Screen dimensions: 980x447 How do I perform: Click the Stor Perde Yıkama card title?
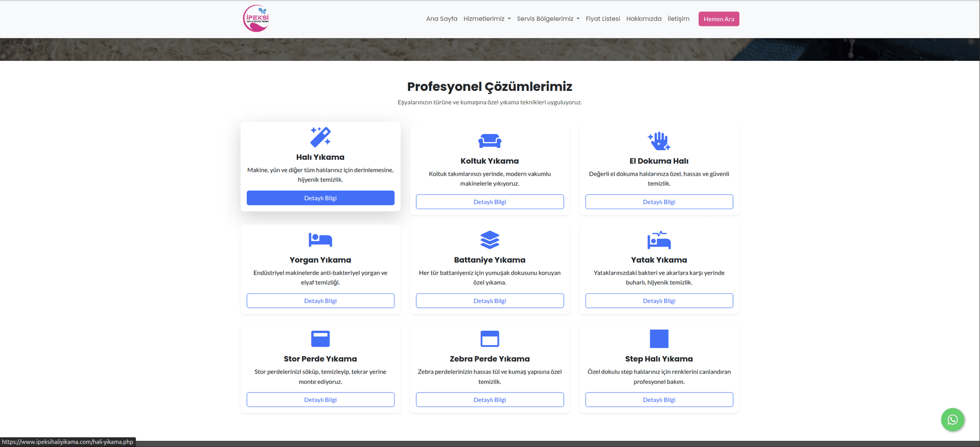coord(320,359)
